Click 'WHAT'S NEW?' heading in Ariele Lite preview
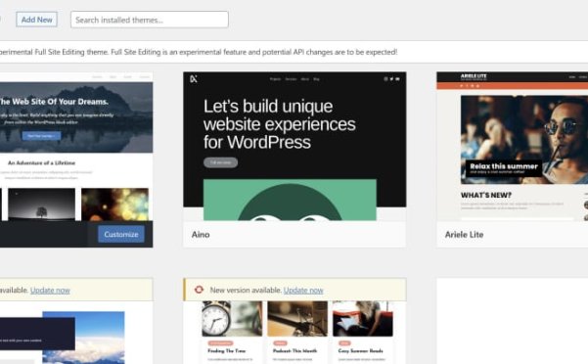The height and width of the screenshot is (364, 588). pos(485,196)
